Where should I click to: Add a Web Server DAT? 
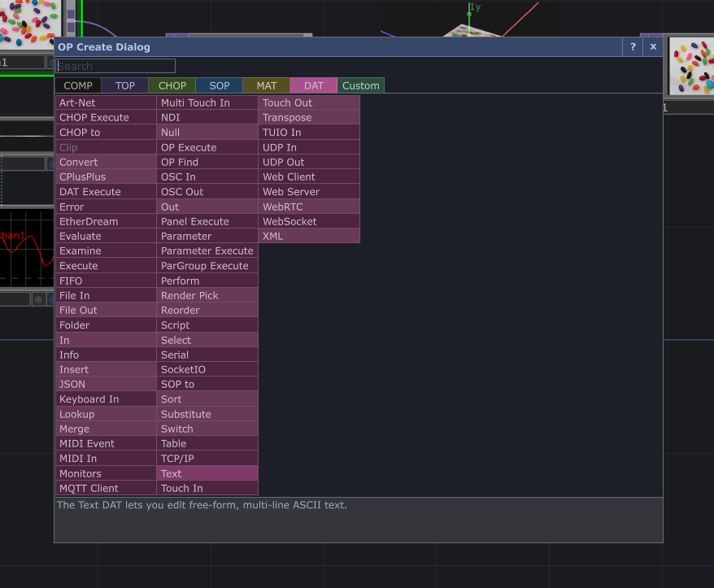pyautogui.click(x=309, y=192)
